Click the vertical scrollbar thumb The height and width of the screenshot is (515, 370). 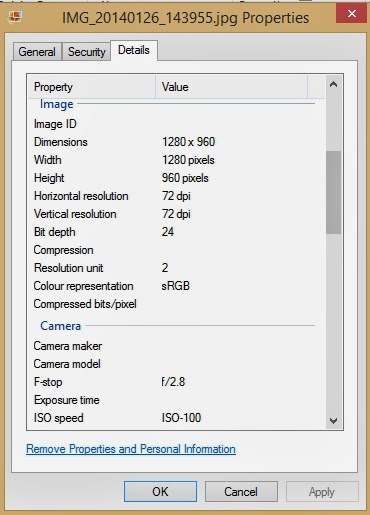(333, 192)
